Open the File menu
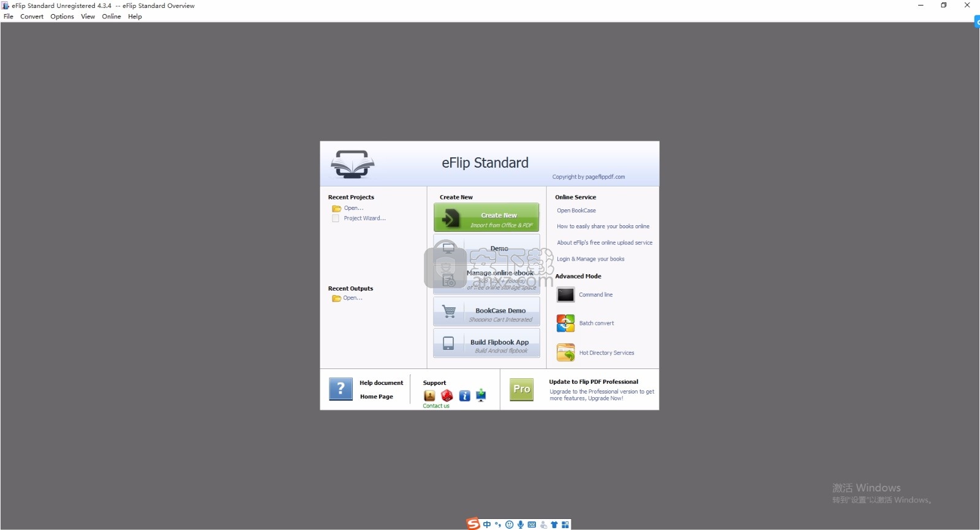This screenshot has width=980, height=530. point(9,17)
